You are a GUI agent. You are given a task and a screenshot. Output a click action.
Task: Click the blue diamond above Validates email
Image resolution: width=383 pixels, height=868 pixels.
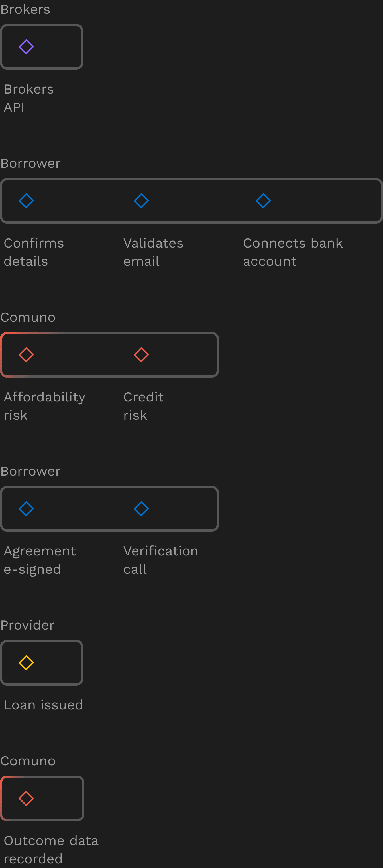141,201
